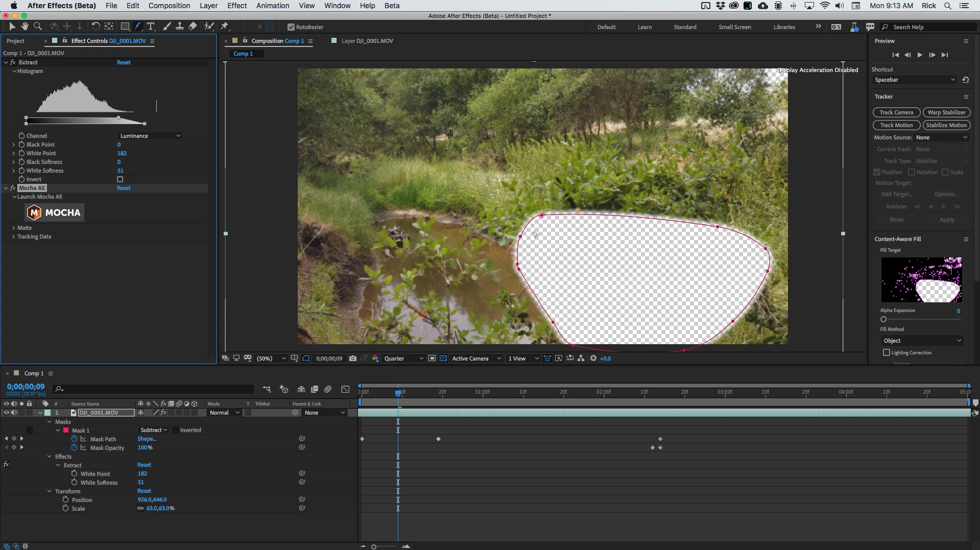This screenshot has height=550, width=980.
Task: Select the Type tool
Action: click(x=151, y=27)
